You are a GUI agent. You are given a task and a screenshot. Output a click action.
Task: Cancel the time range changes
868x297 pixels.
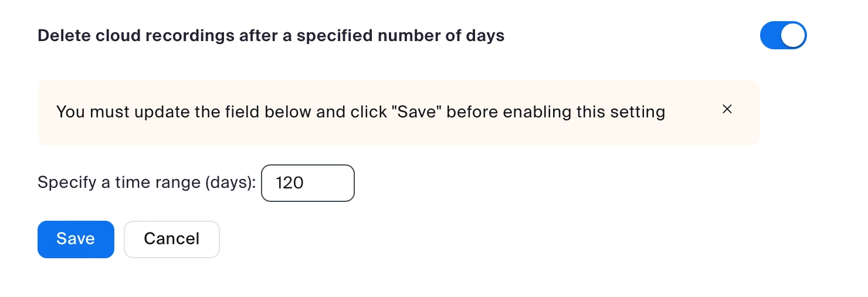[171, 239]
